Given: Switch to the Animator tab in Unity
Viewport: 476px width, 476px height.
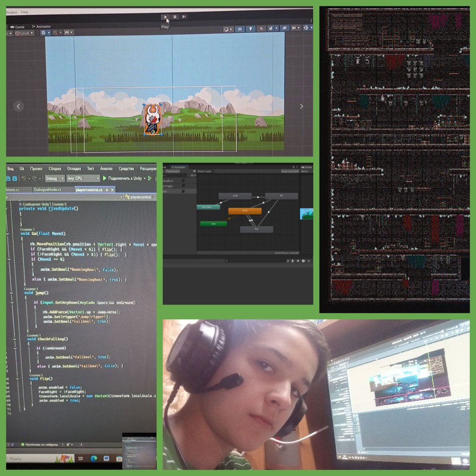Looking at the screenshot, I should pyautogui.click(x=41, y=27).
